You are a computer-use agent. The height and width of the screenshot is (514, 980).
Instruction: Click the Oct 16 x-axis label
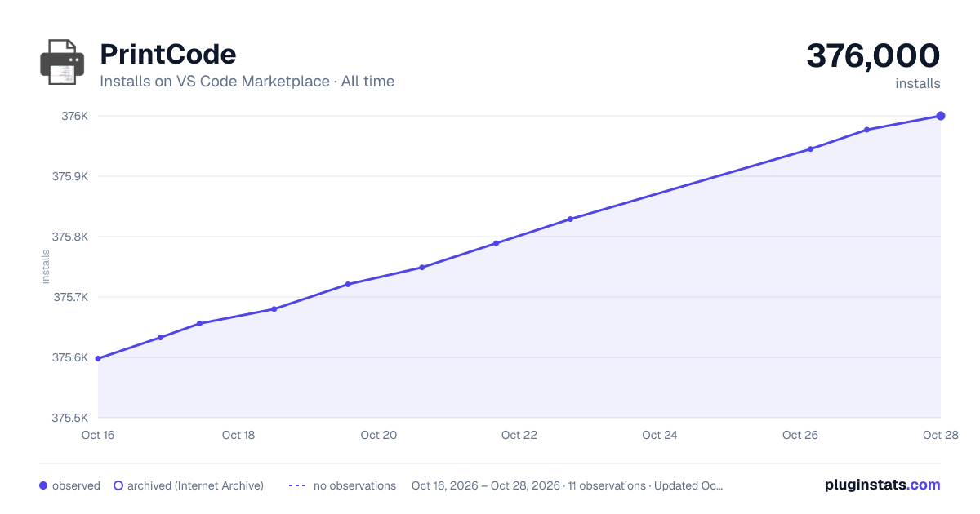[98, 435]
